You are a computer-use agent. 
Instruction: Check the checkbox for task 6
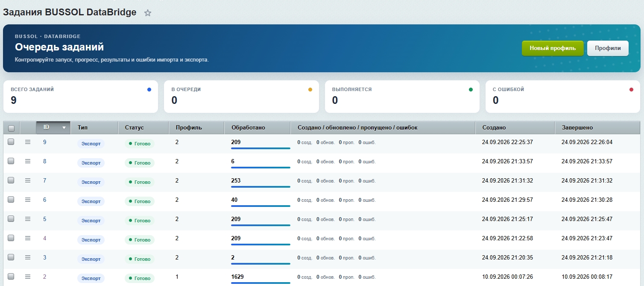coord(11,200)
